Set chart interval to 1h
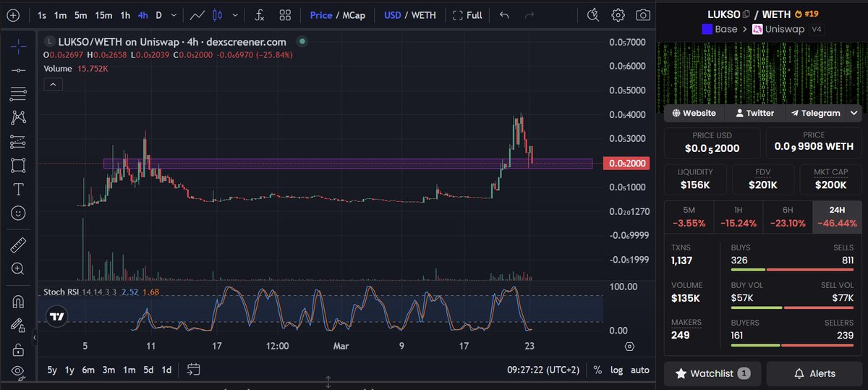 125,14
